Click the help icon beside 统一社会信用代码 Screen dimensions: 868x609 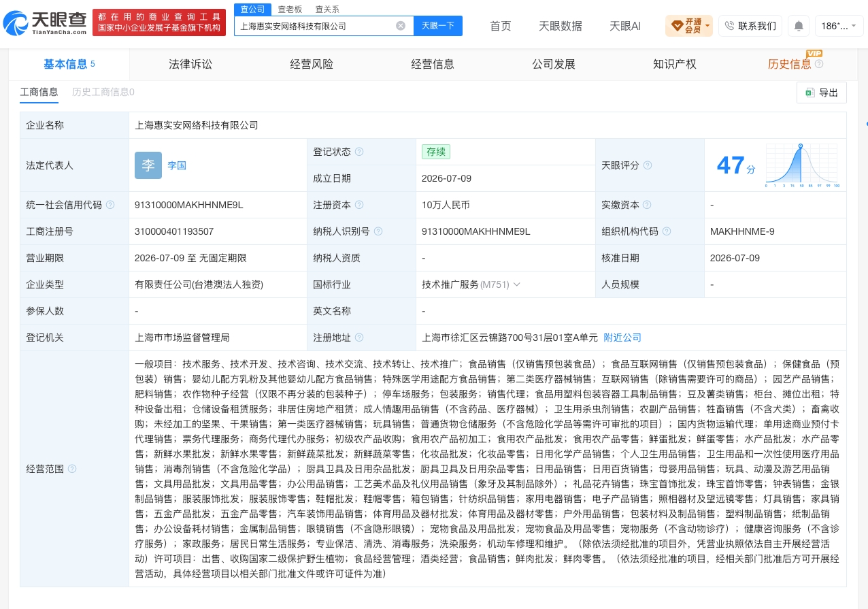(110, 205)
